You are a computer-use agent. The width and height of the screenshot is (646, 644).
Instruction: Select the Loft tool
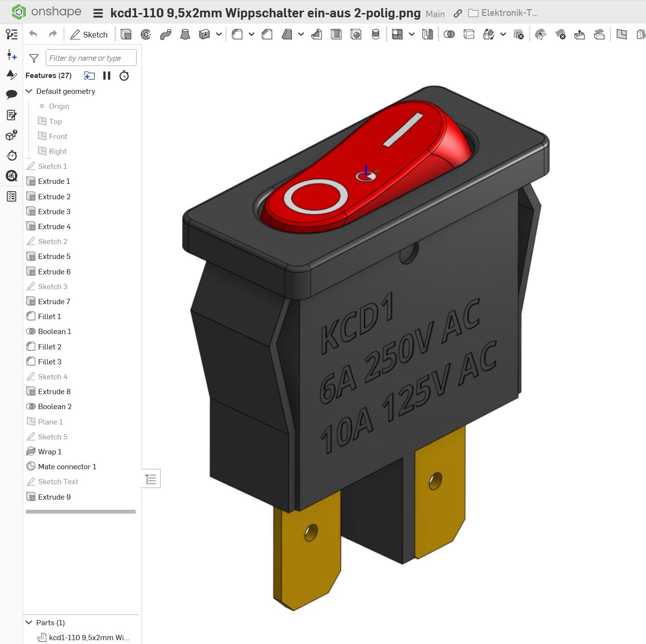click(185, 34)
